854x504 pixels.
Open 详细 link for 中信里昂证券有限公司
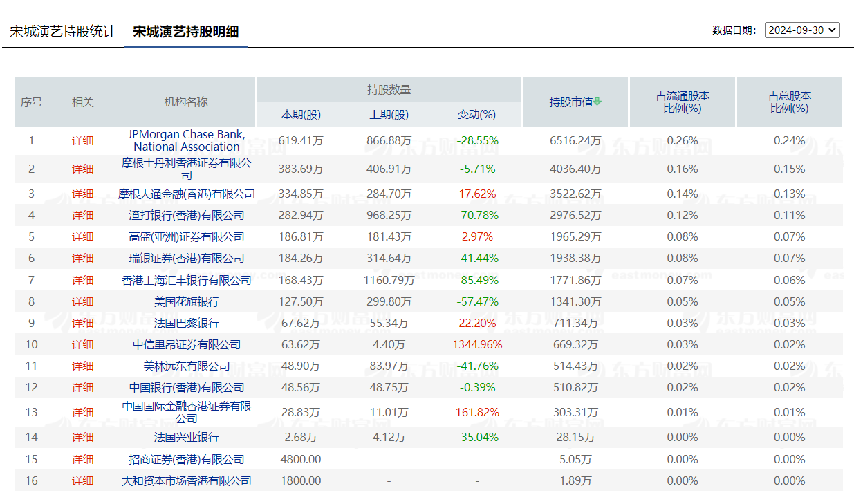coord(82,344)
